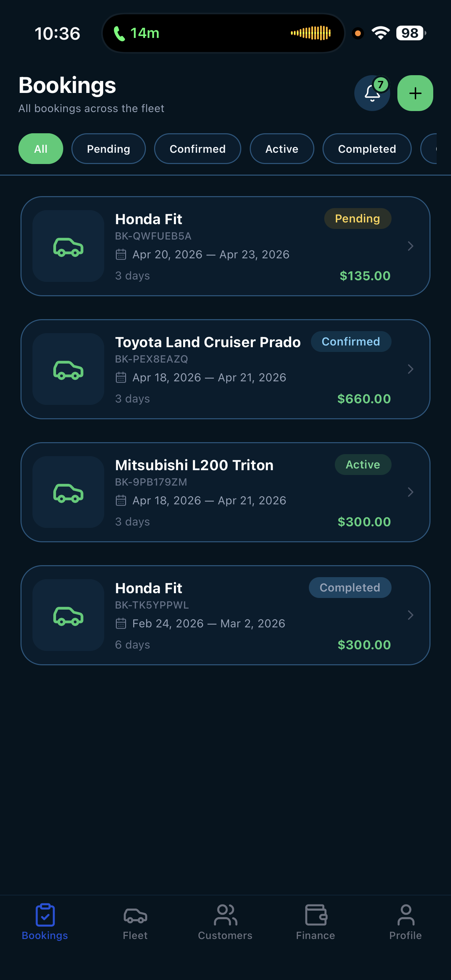Open Toyota Land Cruiser Prado chevron

(410, 369)
